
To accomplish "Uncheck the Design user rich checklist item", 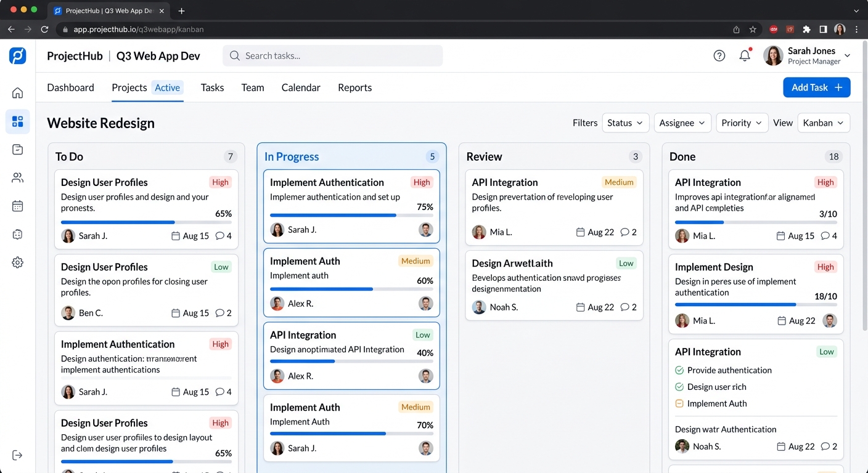I will (679, 387).
